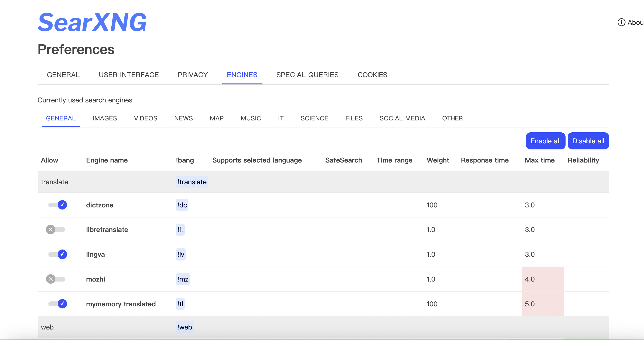Screen dimensions: 644x340
Task: Click the dictzone engine name
Action: coord(100,205)
